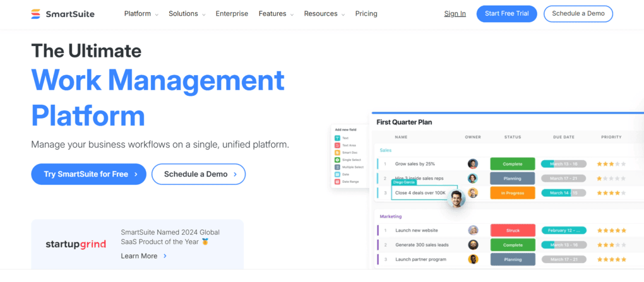The image size is (644, 282).
Task: Click the Grow sales by 25% row name
Action: point(415,164)
